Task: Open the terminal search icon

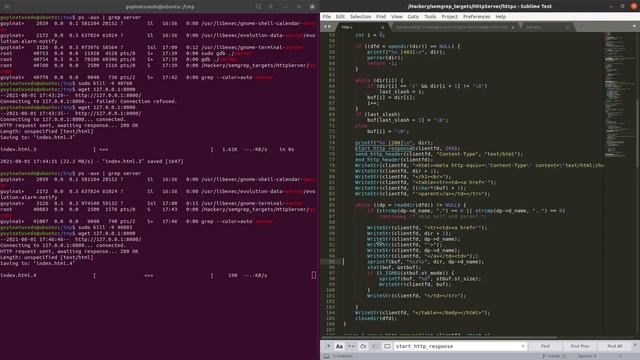Action: click(258, 7)
